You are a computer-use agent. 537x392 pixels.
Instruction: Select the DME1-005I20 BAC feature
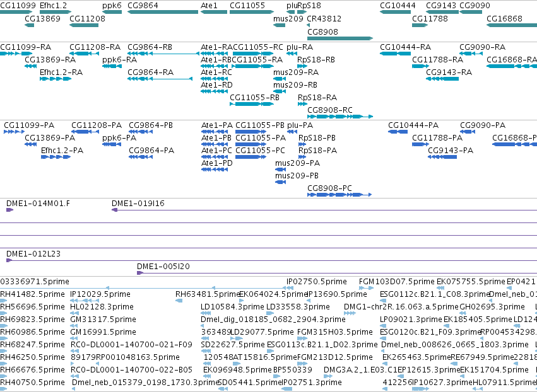coord(337,273)
